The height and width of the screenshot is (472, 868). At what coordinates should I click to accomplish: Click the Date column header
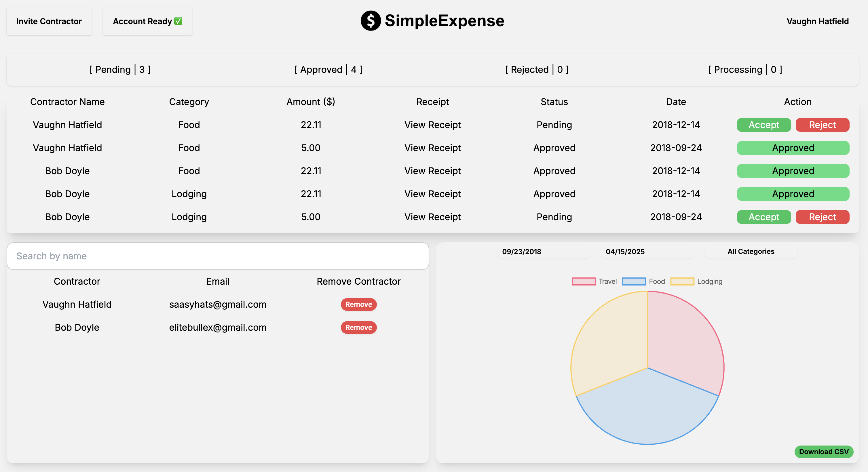(676, 102)
